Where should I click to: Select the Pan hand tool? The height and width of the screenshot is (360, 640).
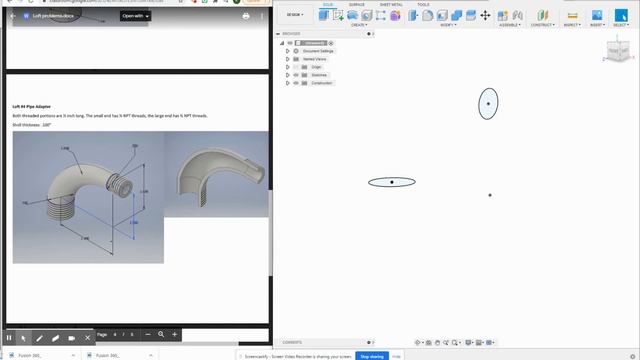437,342
